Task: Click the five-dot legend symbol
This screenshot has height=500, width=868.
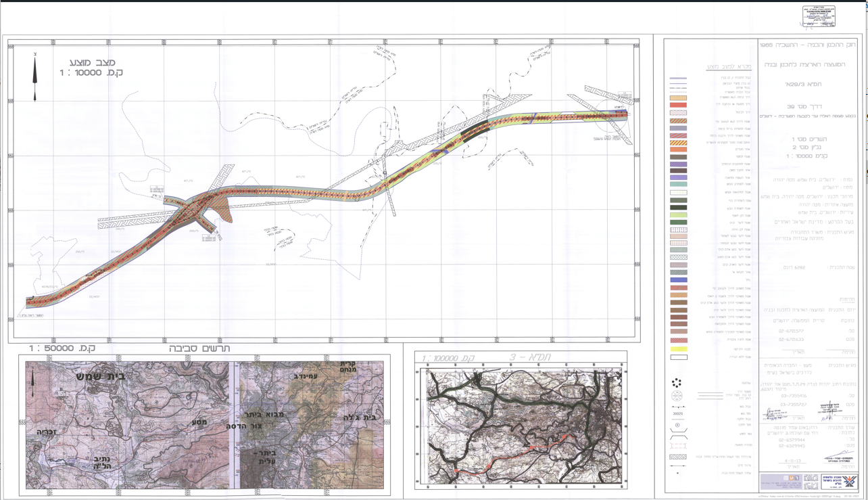Action: (677, 383)
